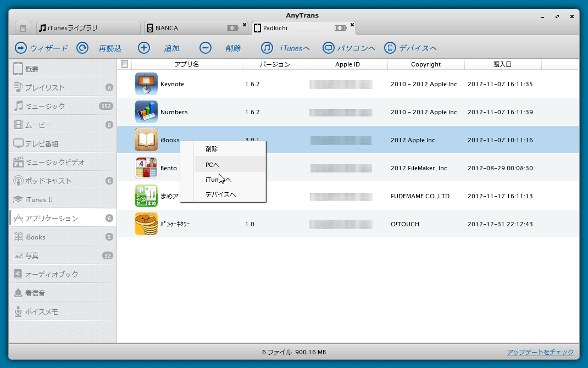Open the 概要 overview sidebar item
The image size is (588, 368).
tap(63, 69)
